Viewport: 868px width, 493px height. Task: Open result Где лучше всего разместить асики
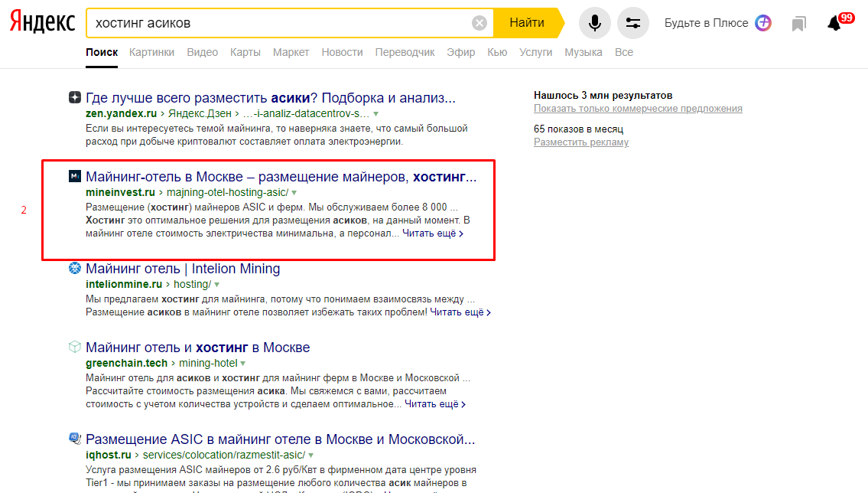pyautogui.click(x=270, y=97)
